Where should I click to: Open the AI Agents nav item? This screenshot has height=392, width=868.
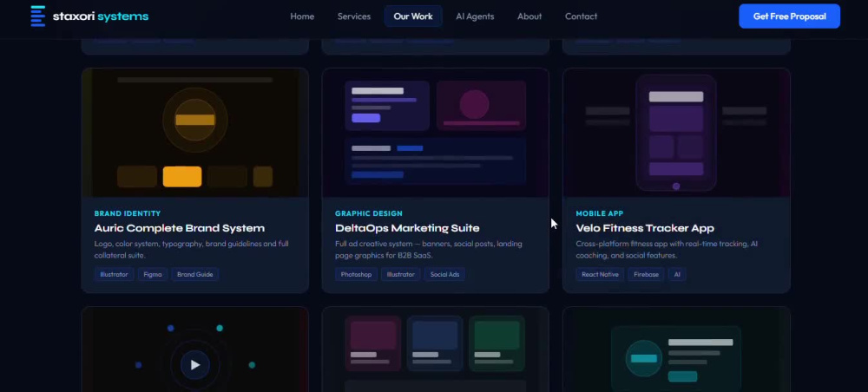475,16
